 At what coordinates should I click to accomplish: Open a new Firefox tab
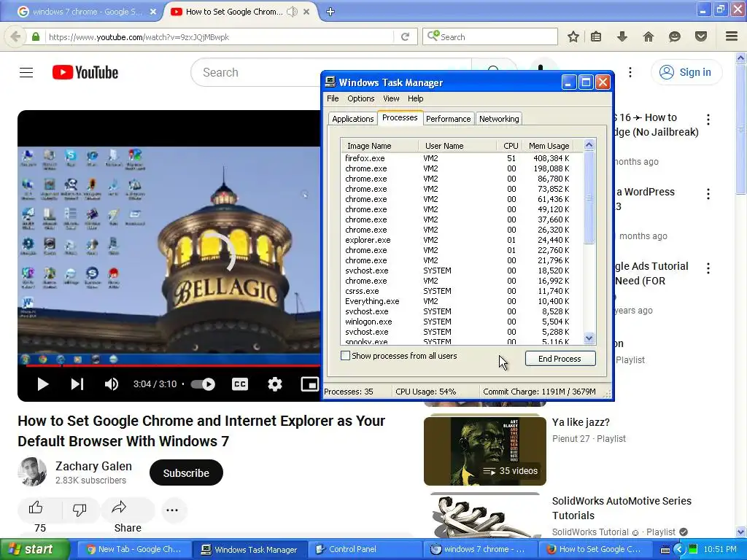[330, 12]
